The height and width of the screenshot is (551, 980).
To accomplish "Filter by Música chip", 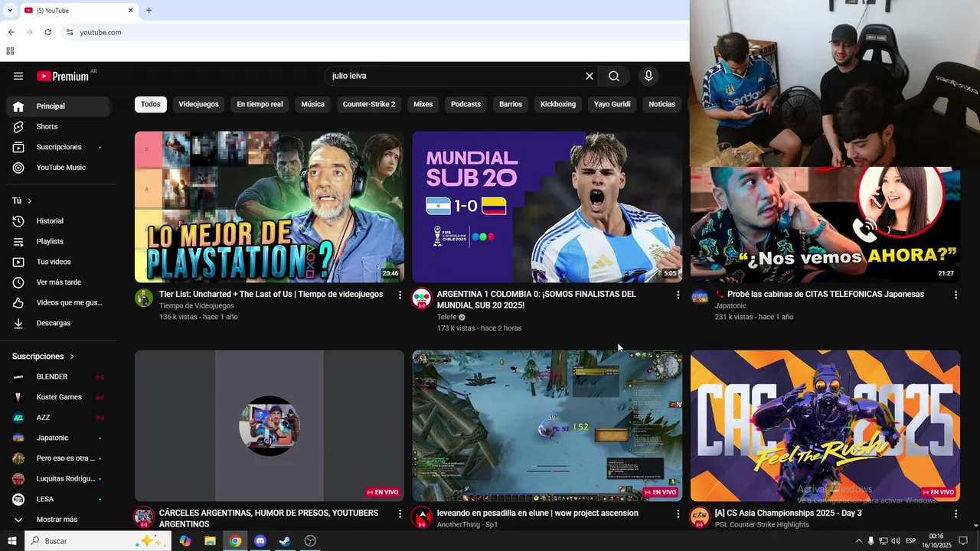I will click(x=312, y=104).
